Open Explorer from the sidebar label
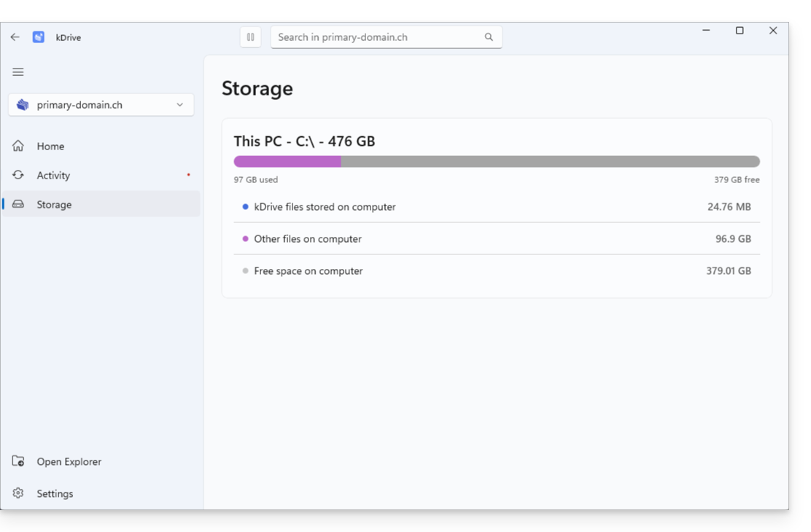The height and width of the screenshot is (532, 811). pos(69,462)
